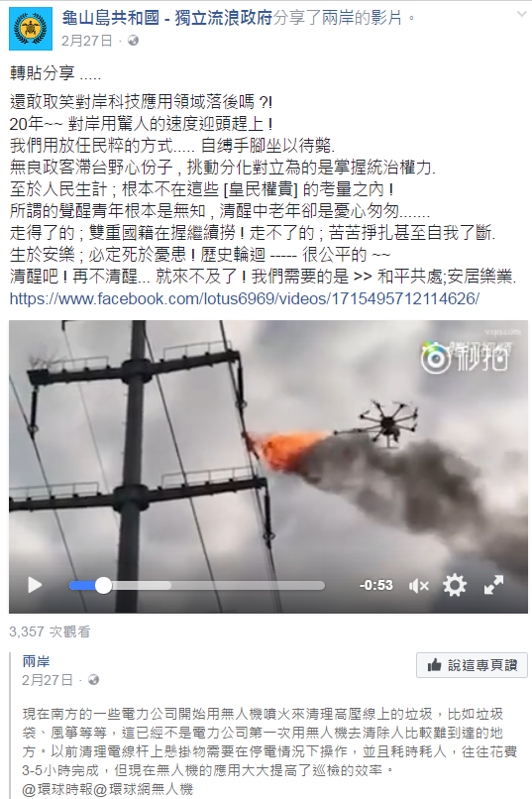Click the globe icon in 兩岸 post
The height and width of the screenshot is (799, 532).
(x=94, y=680)
